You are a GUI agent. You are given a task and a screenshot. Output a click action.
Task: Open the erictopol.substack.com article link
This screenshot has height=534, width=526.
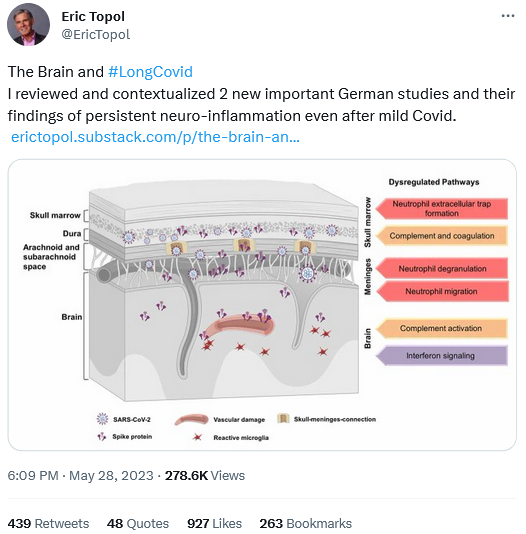point(155,137)
